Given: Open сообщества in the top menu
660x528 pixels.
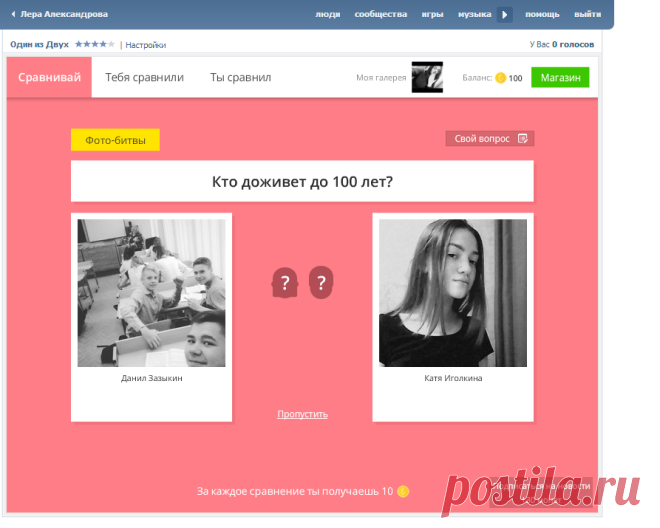Looking at the screenshot, I should coord(381,14).
